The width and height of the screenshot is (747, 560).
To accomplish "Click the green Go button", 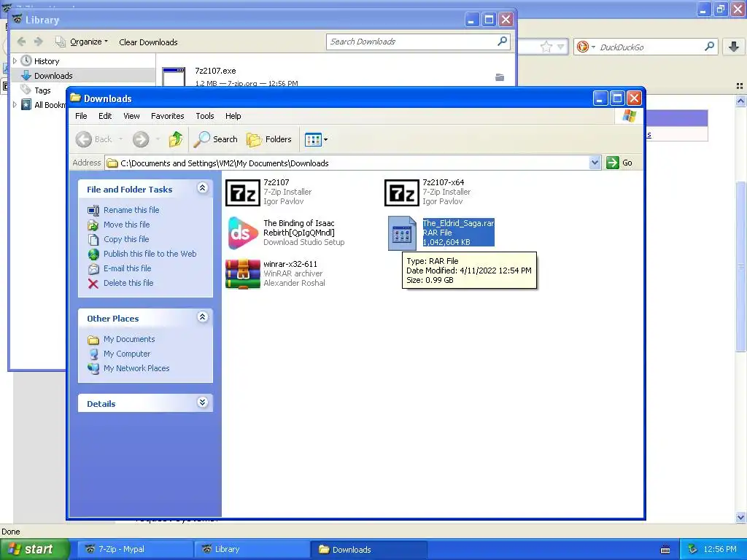I will click(x=619, y=163).
